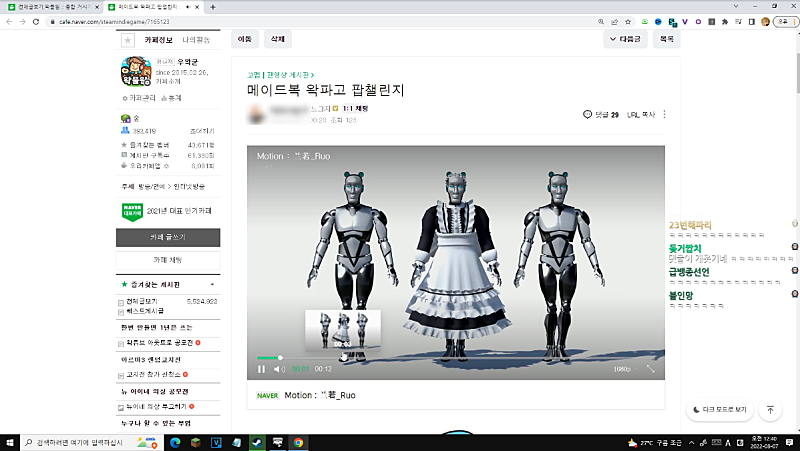The width and height of the screenshot is (800, 451).
Task: Open 카페관리 settings gear link
Action: point(139,98)
